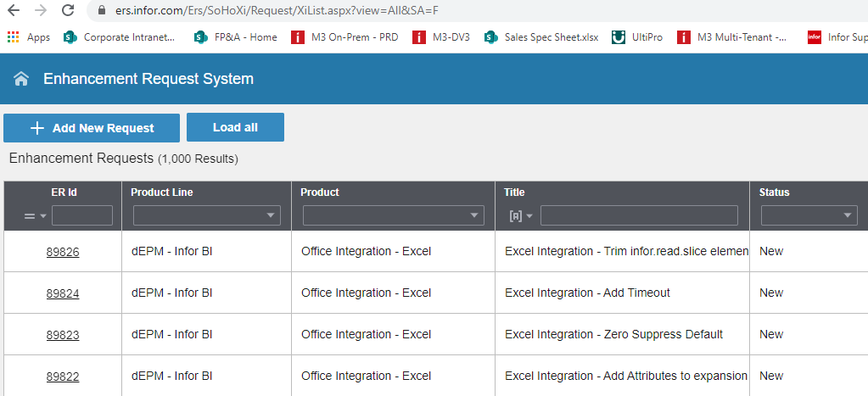868x396 pixels.
Task: Open enhancement request 89826
Action: point(63,252)
